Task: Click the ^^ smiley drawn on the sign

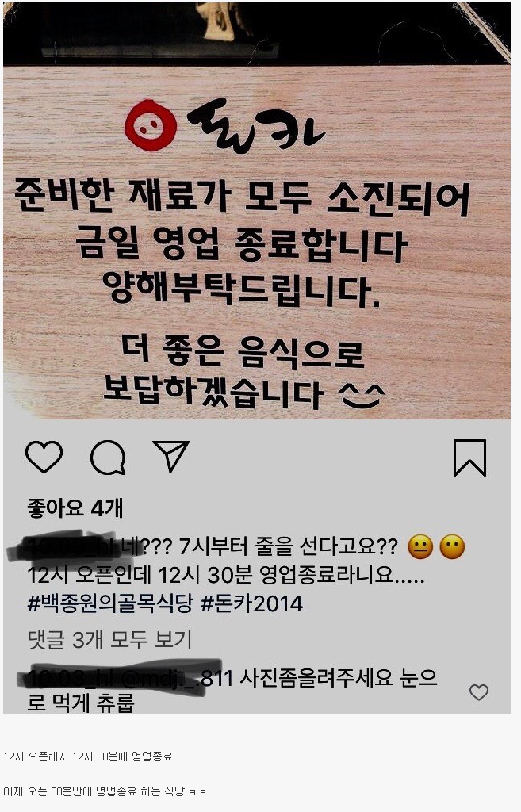Action: tap(362, 396)
